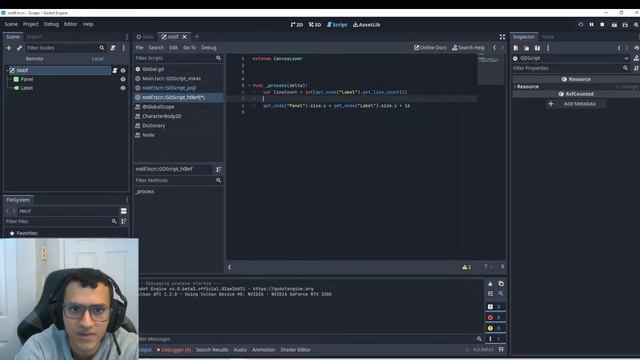Collapse the script list panel arrow

[x=229, y=267]
